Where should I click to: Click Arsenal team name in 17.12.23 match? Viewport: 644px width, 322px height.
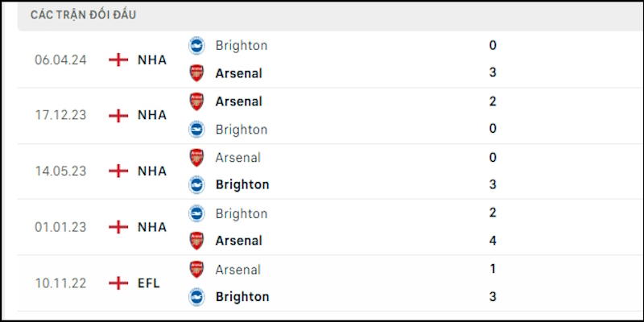[x=238, y=101]
